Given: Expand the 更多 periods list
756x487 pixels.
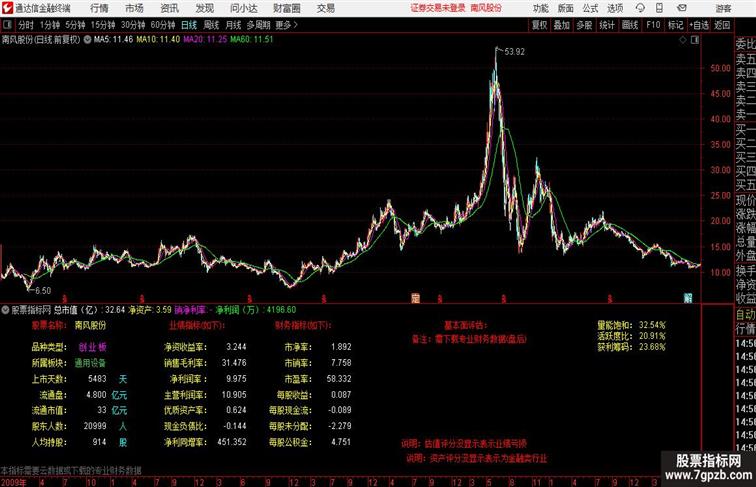Looking at the screenshot, I should point(286,25).
